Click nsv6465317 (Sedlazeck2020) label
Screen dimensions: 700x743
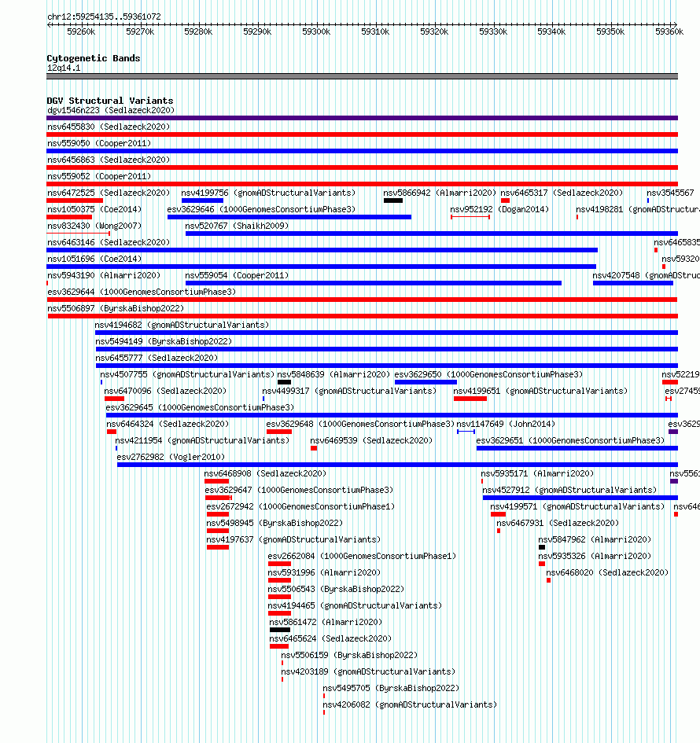coord(562,193)
